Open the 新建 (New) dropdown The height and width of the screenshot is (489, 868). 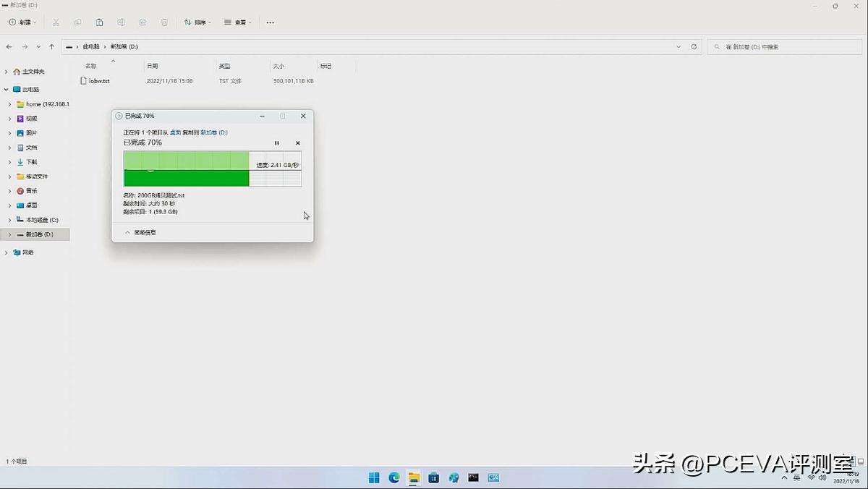coord(22,22)
